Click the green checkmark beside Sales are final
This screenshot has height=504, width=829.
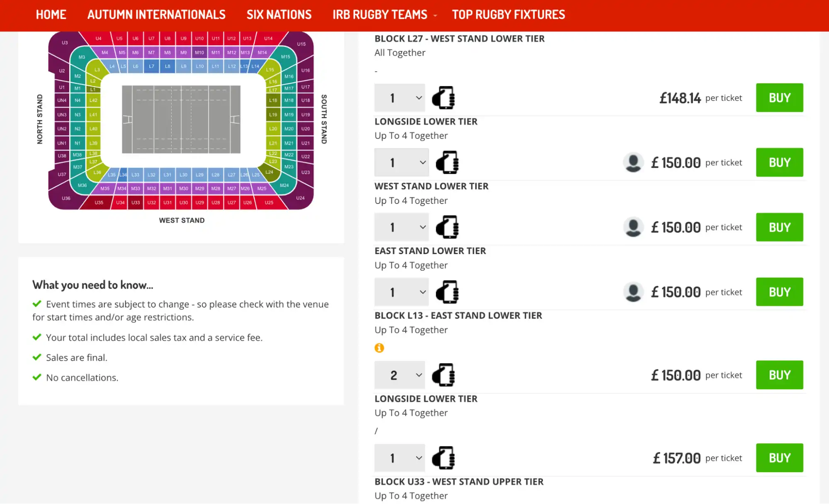point(37,357)
